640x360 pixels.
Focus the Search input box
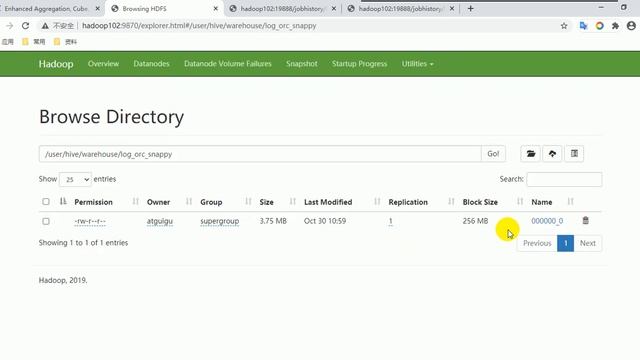point(564,179)
